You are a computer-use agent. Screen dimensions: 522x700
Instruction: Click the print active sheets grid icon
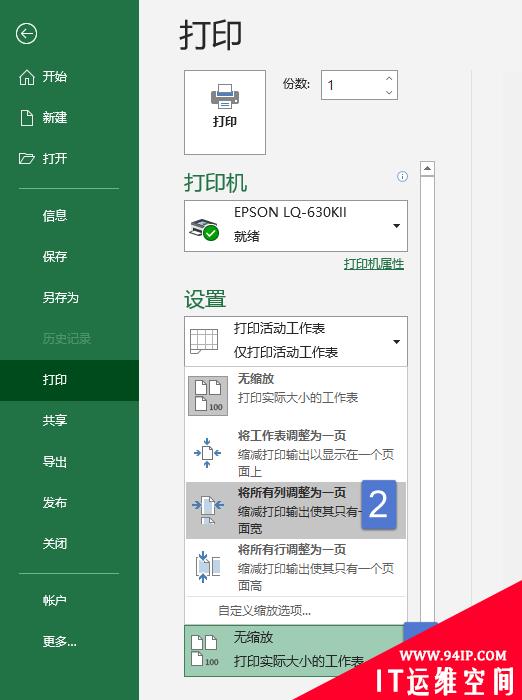(204, 341)
